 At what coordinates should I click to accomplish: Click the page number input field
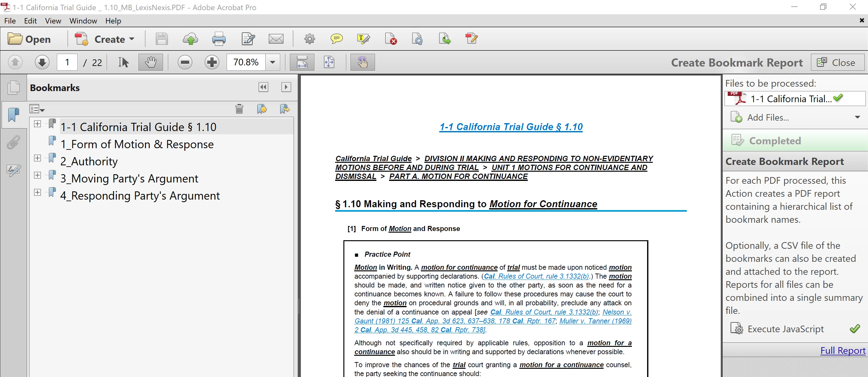pyautogui.click(x=67, y=62)
